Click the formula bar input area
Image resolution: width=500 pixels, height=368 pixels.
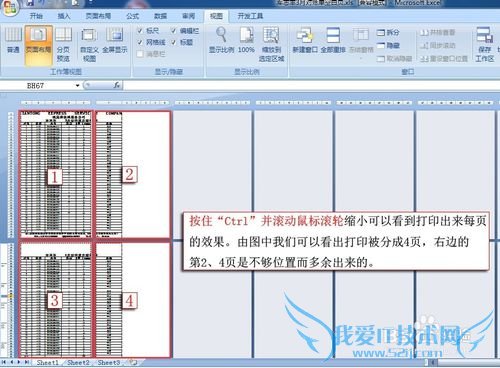311,85
